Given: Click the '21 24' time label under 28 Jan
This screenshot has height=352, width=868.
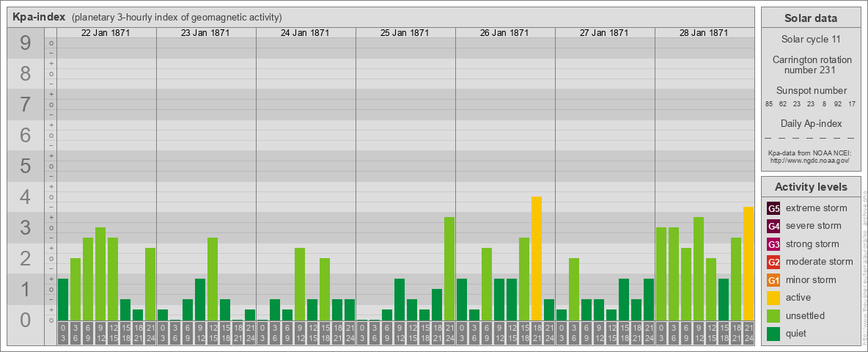Looking at the screenshot, I should tap(749, 334).
